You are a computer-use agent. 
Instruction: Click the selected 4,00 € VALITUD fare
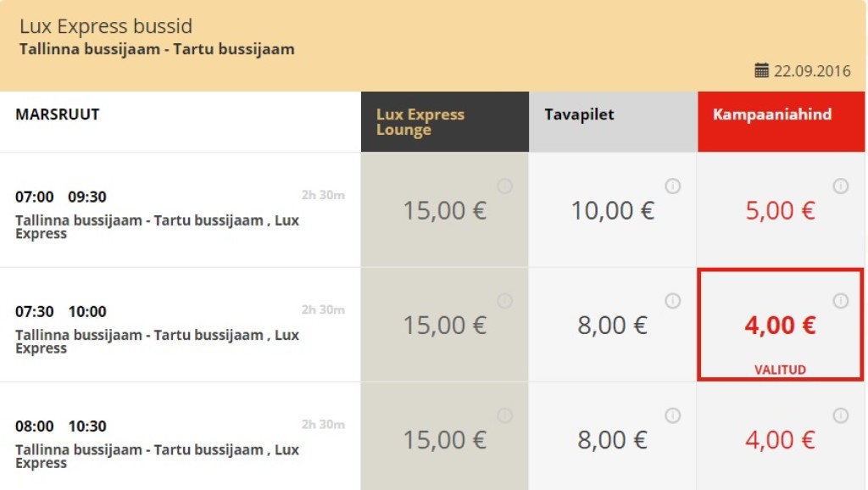tap(780, 326)
